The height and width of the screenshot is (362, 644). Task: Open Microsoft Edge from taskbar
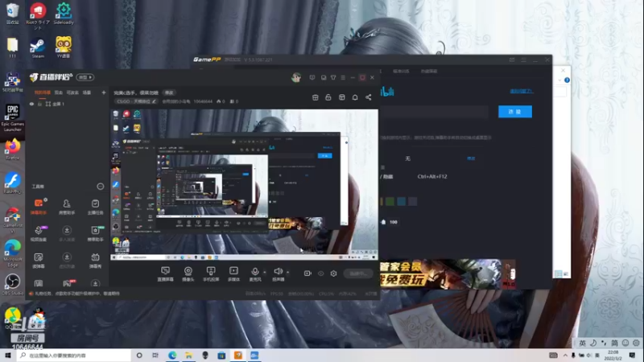172,355
